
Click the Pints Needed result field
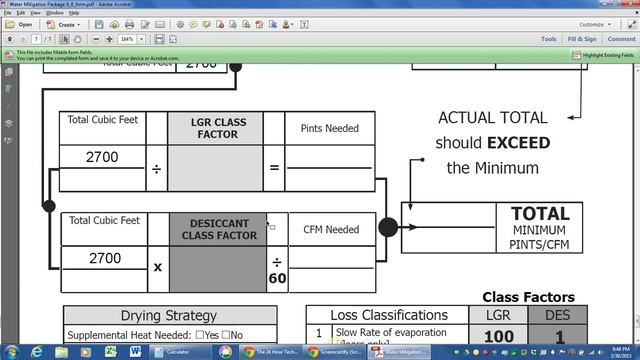(329, 157)
